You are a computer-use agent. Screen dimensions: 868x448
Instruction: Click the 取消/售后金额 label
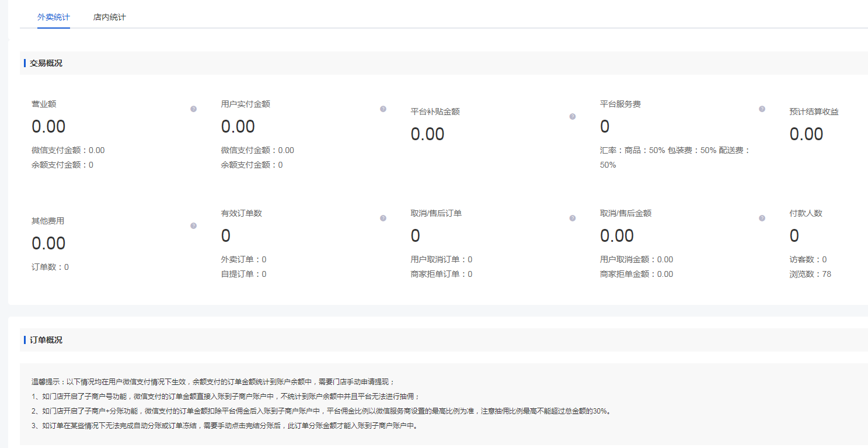(626, 213)
